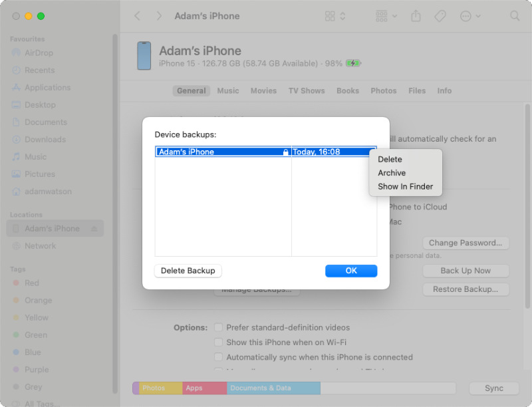
Task: Switch to the Music tab
Action: point(228,90)
